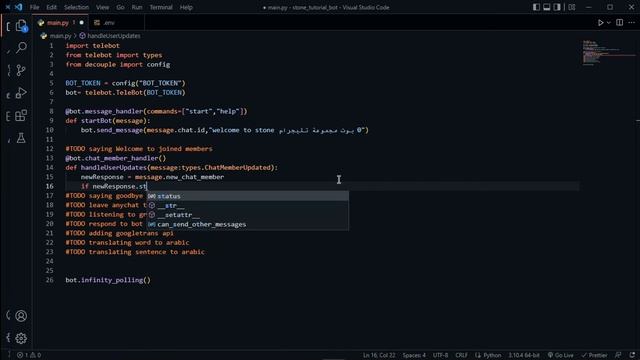Viewport: 640px width, 360px height.
Task: Click the Split Editor icon
Action: tap(619, 23)
